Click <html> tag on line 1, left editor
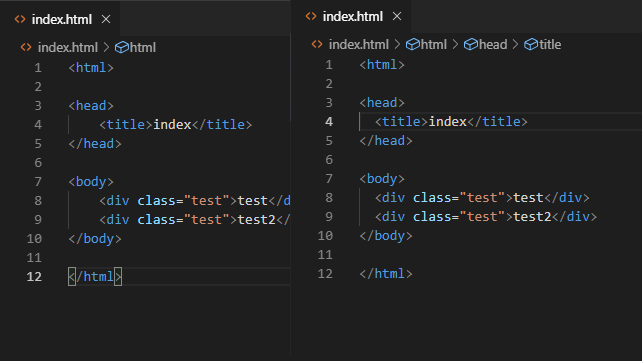Image resolution: width=642 pixels, height=361 pixels. [x=91, y=68]
